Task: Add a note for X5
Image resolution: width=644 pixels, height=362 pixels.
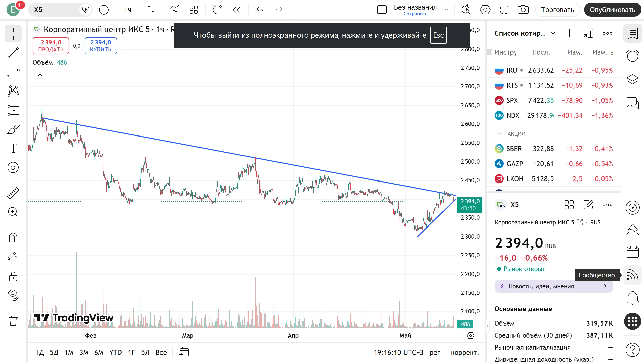Action: 588,205
